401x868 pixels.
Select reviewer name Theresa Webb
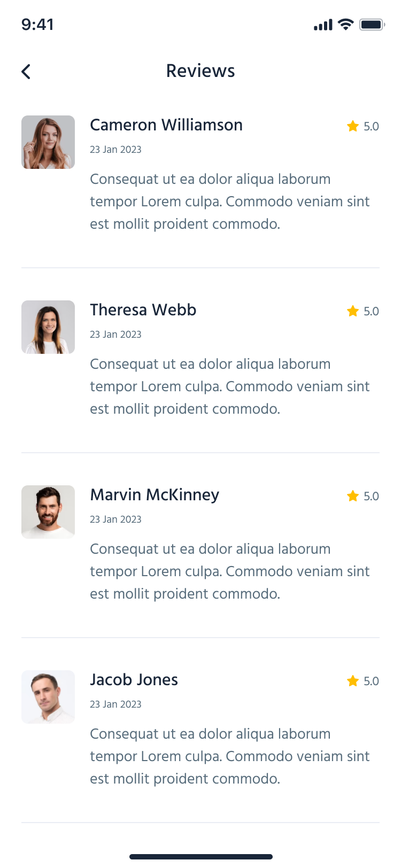point(143,310)
